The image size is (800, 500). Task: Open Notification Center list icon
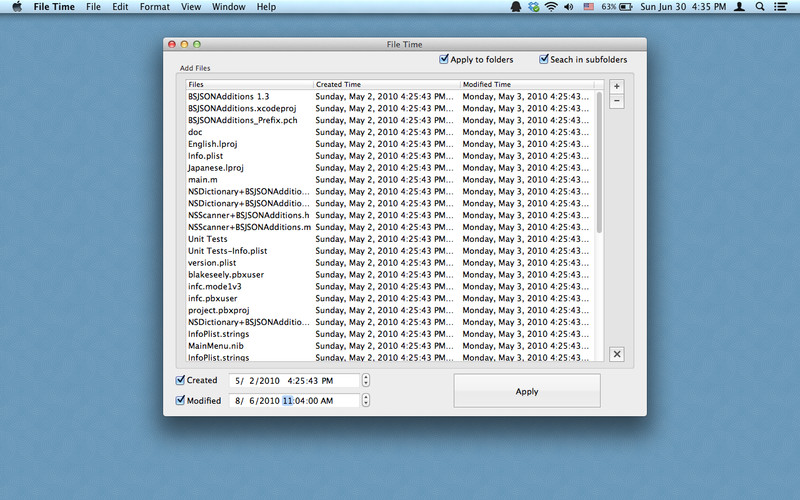[x=780, y=7]
